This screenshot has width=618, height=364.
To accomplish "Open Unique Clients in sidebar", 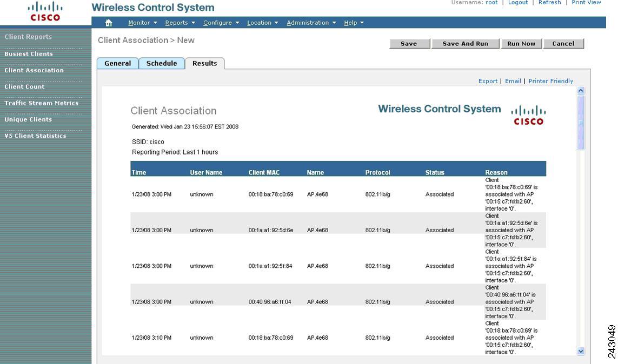I will tap(28, 120).
